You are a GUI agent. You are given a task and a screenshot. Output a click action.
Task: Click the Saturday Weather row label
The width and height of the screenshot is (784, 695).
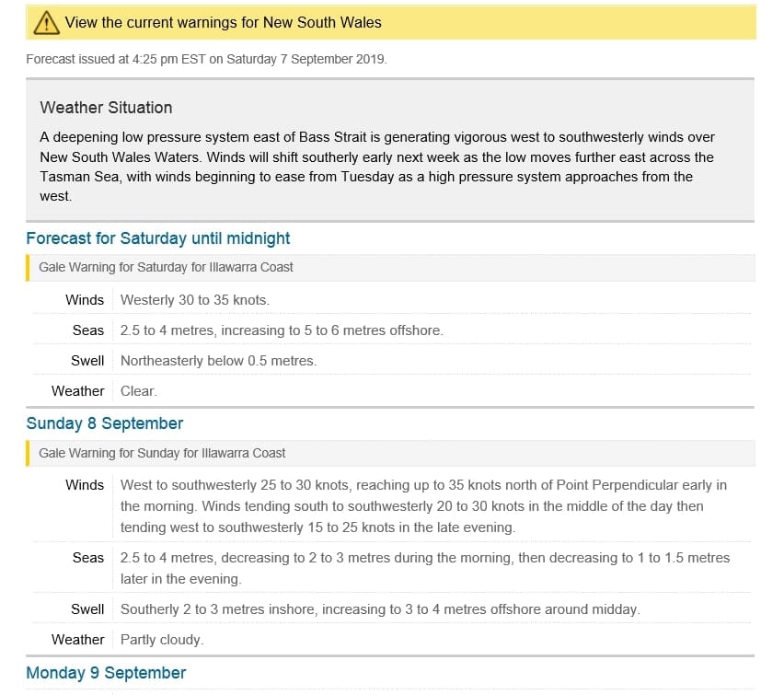pos(77,391)
